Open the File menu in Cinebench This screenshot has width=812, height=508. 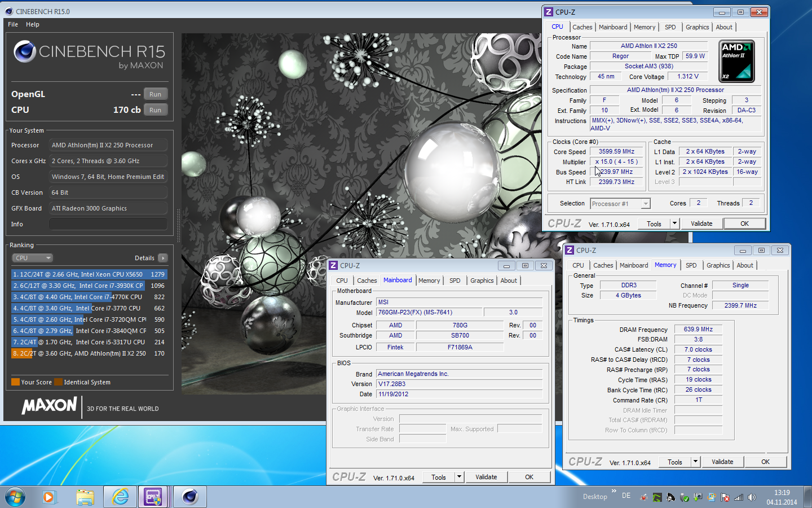[x=13, y=24]
